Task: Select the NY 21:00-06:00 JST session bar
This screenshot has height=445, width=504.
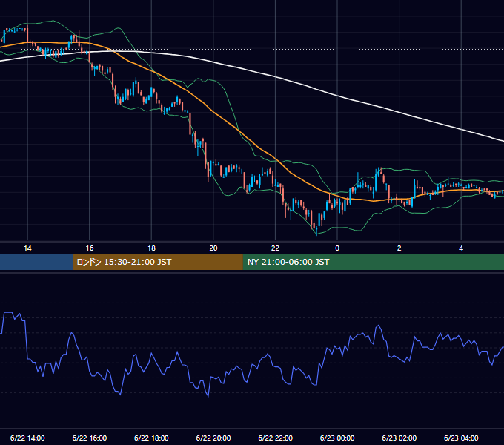Action: click(x=373, y=262)
